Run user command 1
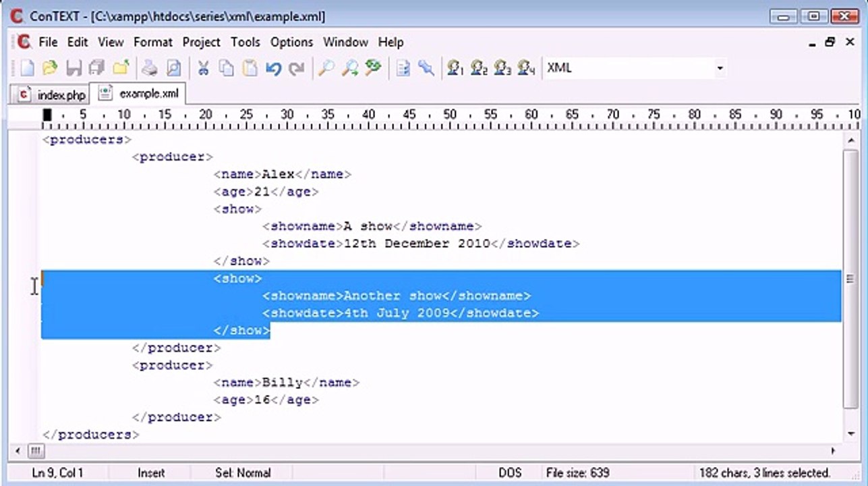The image size is (868, 486). coord(456,67)
